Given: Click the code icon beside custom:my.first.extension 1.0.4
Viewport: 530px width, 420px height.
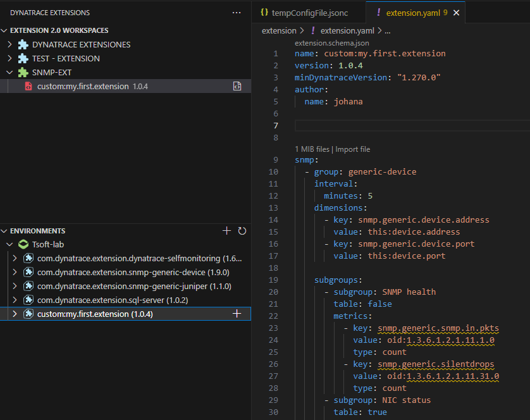Looking at the screenshot, I should click(237, 86).
